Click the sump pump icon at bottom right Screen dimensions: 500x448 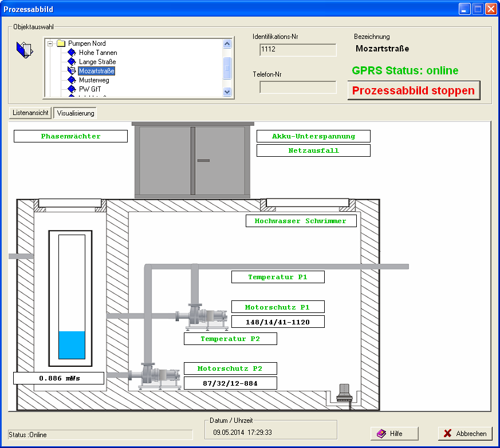[x=344, y=393]
